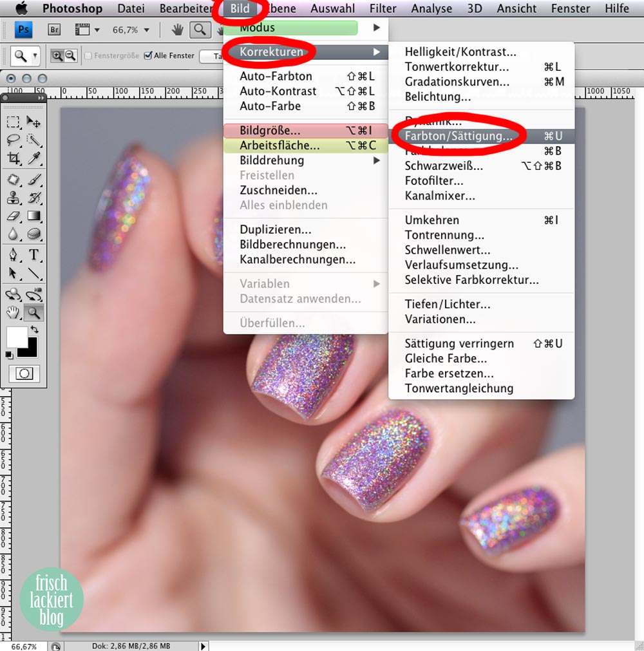644x651 pixels.
Task: Click the 66,67% zoom field in status bar
Action: [24, 646]
